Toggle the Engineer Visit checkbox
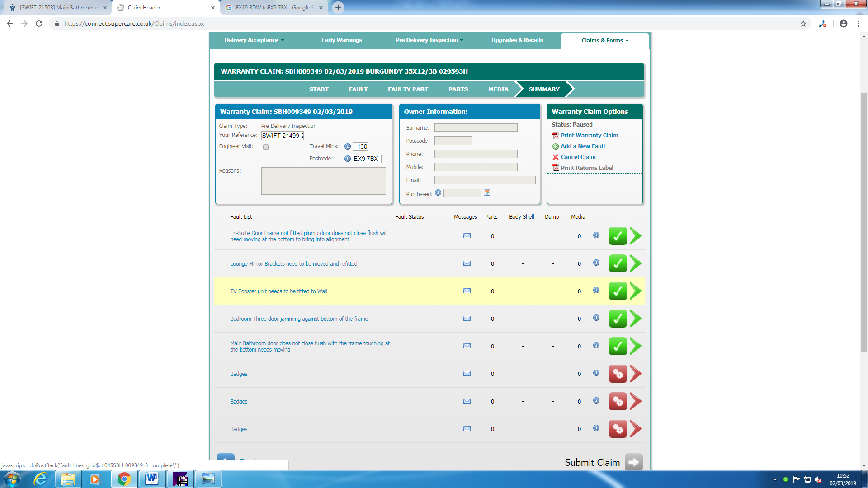Viewport: 868px width, 488px height. [x=266, y=147]
